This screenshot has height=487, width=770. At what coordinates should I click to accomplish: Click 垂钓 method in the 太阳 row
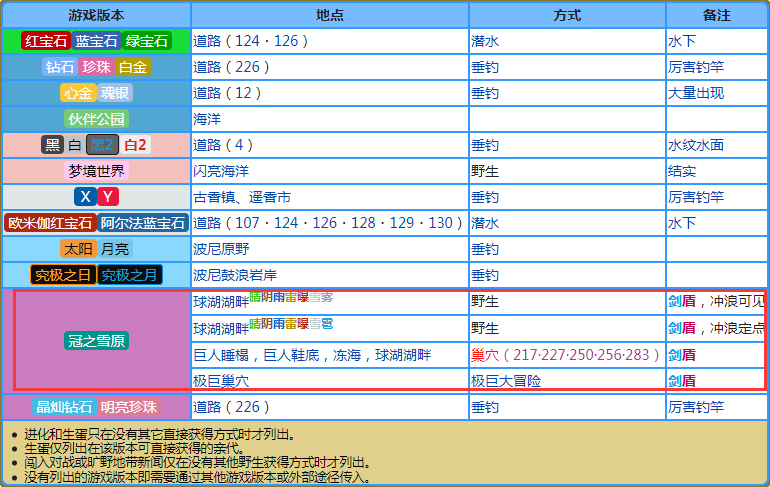tap(485, 249)
